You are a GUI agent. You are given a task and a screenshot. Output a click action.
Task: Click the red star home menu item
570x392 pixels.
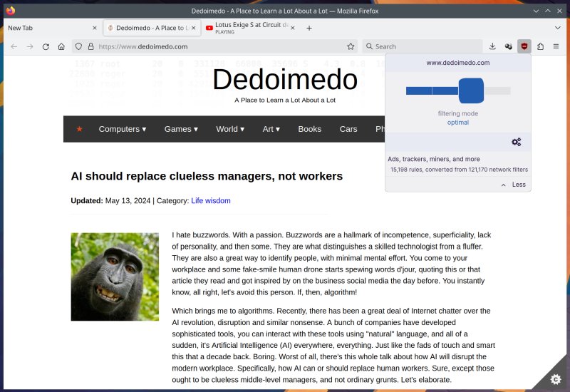point(80,129)
